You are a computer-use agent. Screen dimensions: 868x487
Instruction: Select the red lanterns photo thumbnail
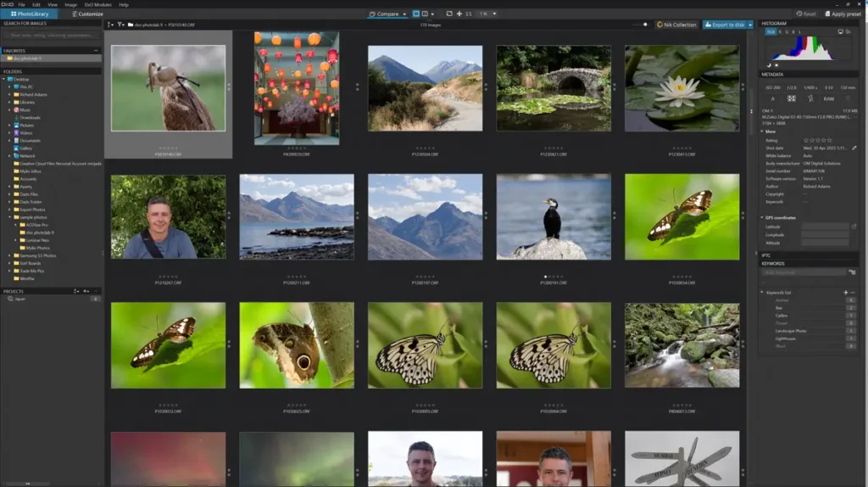(297, 88)
